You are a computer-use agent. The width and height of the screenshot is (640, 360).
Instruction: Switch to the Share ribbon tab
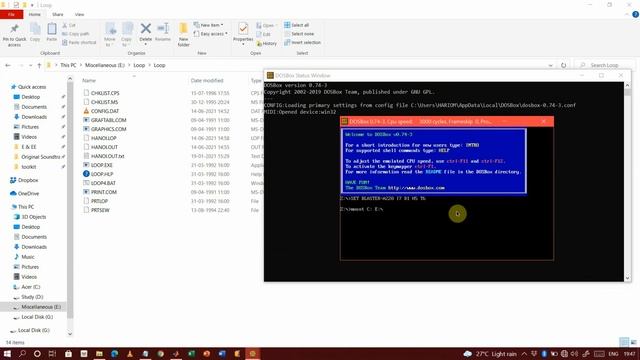pyautogui.click(x=58, y=15)
